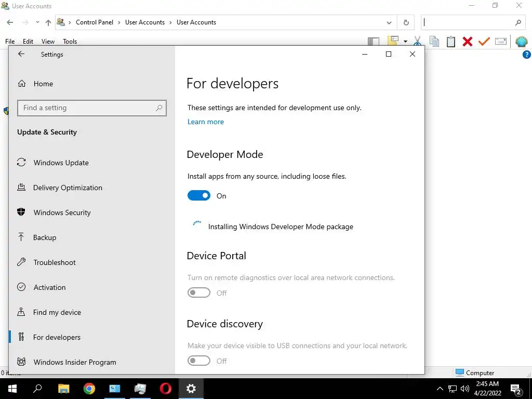Image resolution: width=532 pixels, height=399 pixels.
Task: Open the blue Help question mark
Action: 527,54
